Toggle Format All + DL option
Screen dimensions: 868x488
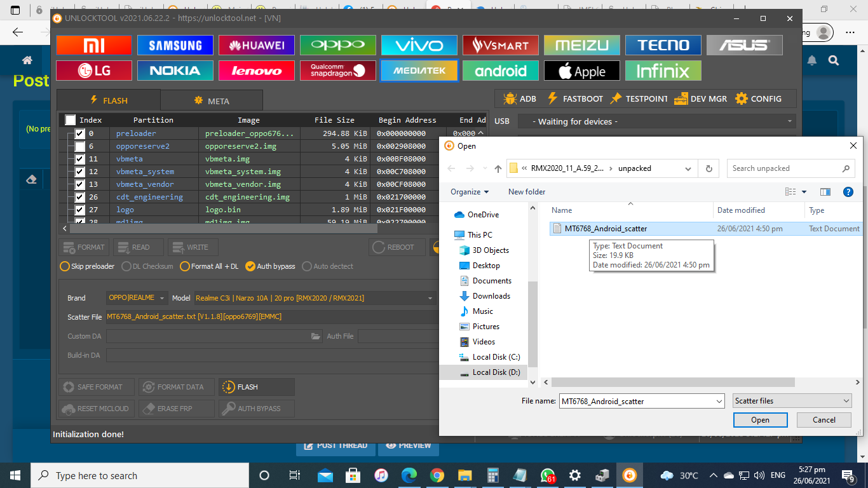coord(209,266)
